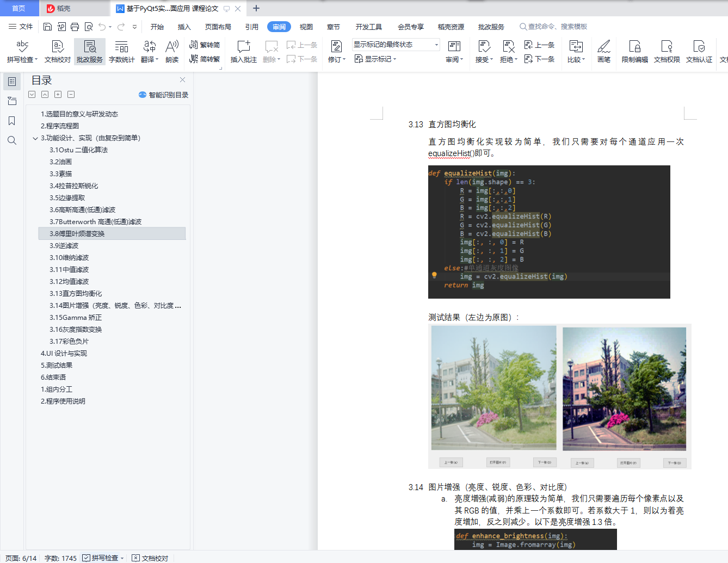Click 智能识别目录 smart outline button

(164, 95)
